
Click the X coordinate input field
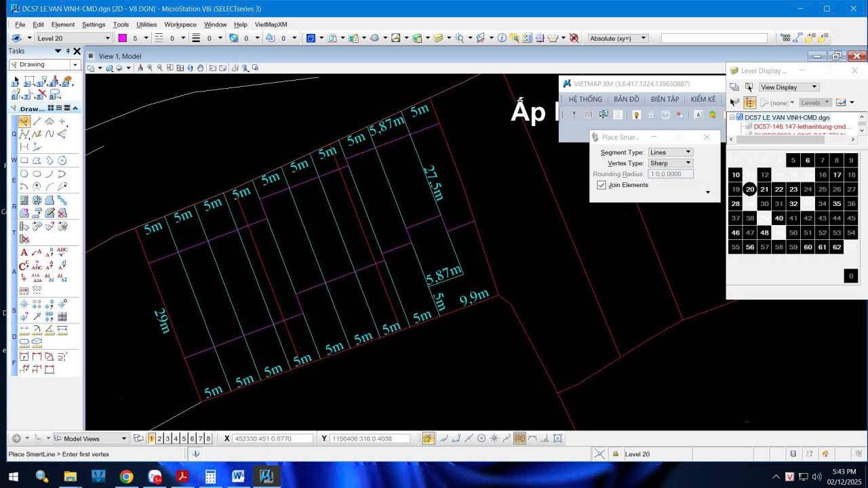point(273,439)
